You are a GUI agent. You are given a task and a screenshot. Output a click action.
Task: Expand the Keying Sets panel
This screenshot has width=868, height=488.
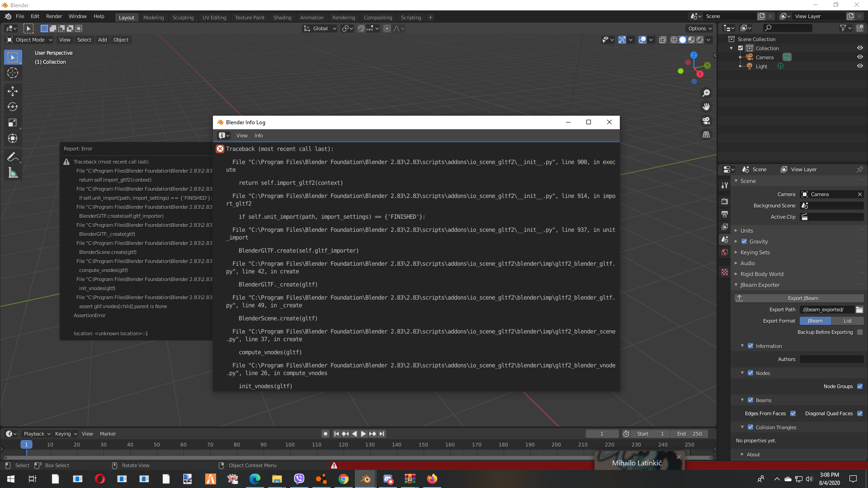point(755,253)
